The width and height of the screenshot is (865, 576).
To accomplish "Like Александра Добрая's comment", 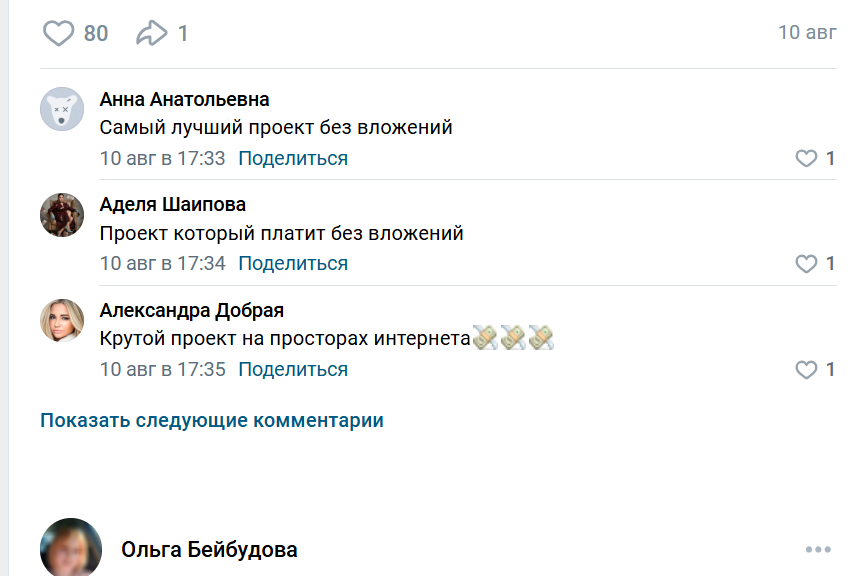I will coord(806,370).
